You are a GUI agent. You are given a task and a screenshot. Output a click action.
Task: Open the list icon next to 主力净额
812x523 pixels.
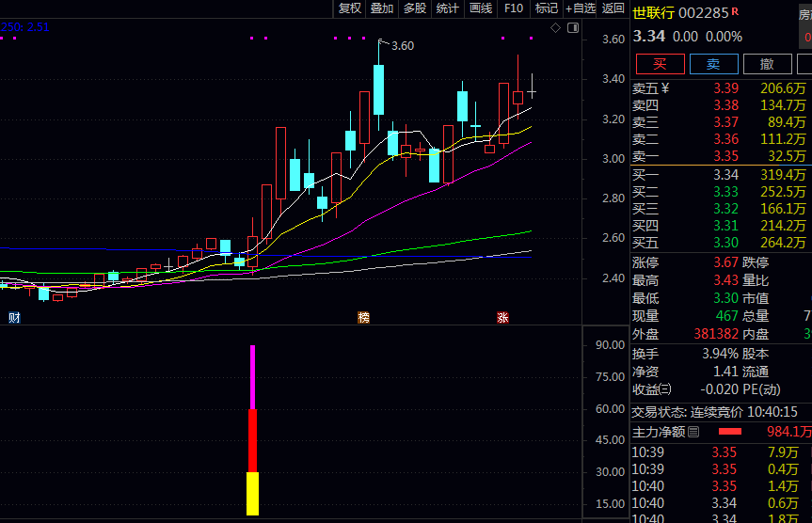pyautogui.click(x=693, y=432)
